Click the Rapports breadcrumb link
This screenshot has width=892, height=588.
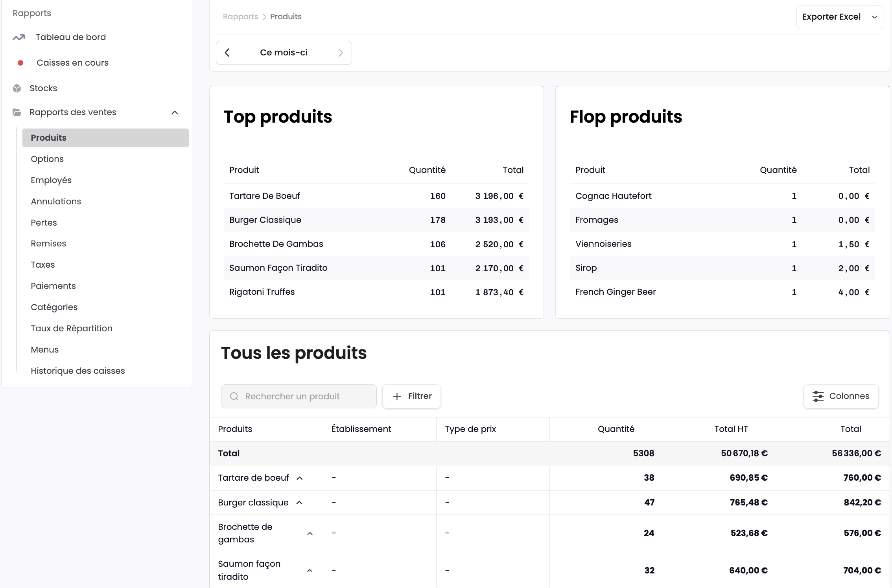(x=240, y=17)
